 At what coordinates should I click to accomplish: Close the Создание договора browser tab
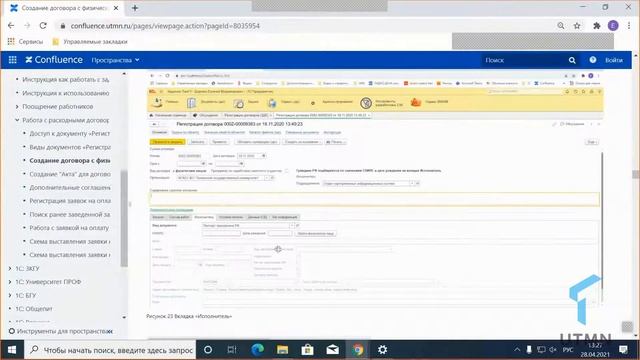pos(116,8)
